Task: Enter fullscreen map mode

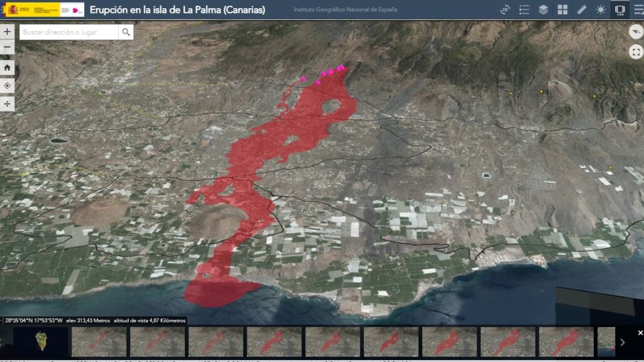Action: 636,52
